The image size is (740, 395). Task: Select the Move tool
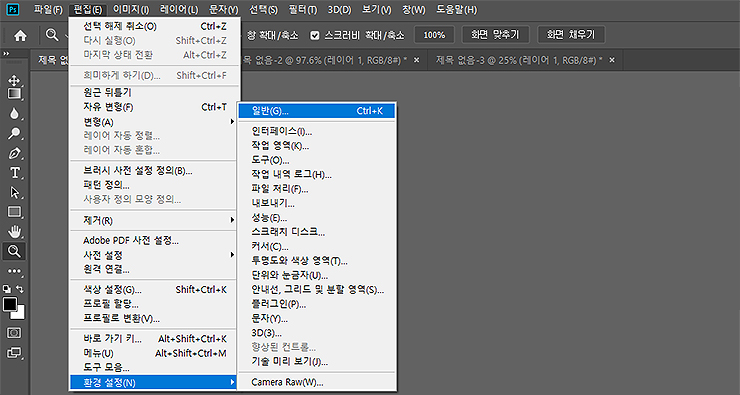(x=14, y=80)
